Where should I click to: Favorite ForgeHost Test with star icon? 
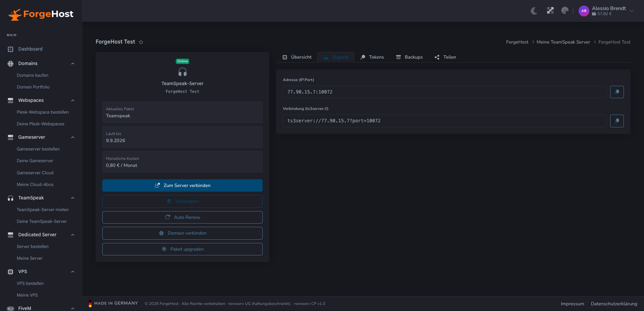[141, 42]
